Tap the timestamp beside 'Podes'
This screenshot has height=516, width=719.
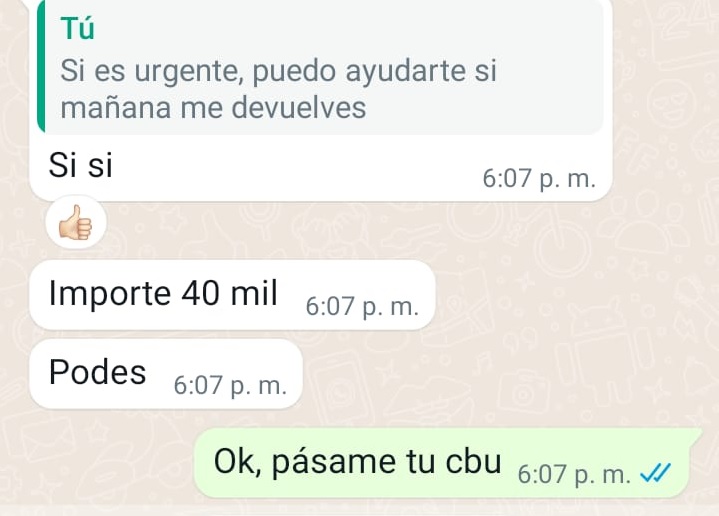230,385
